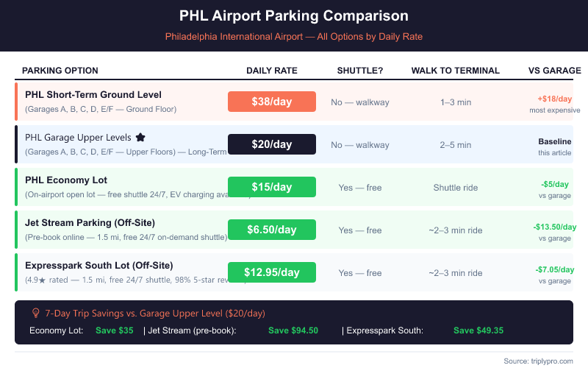Image resolution: width=588 pixels, height=368 pixels.
Task: Click Expresspark South Lot (Off-Site) title
Action: [99, 265]
